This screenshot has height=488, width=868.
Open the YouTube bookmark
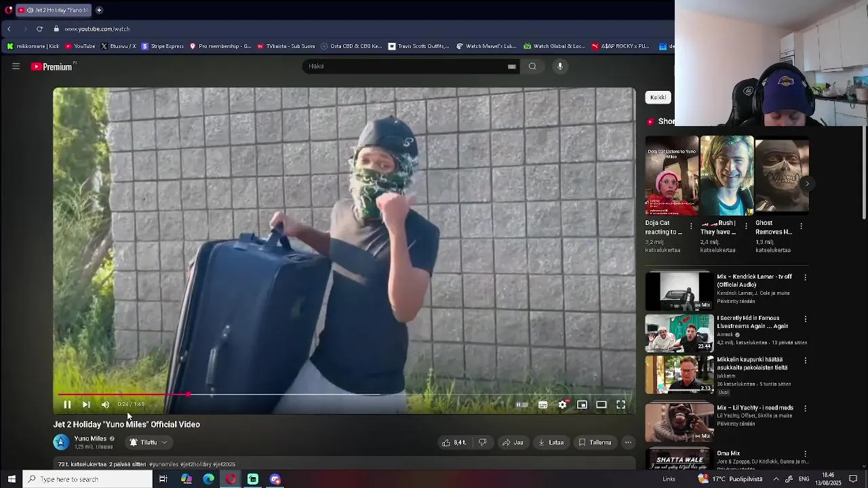80,46
